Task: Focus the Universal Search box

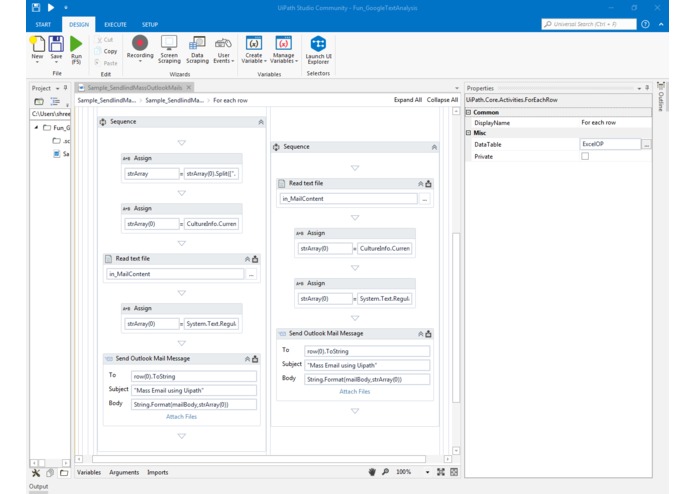Action: [x=589, y=24]
